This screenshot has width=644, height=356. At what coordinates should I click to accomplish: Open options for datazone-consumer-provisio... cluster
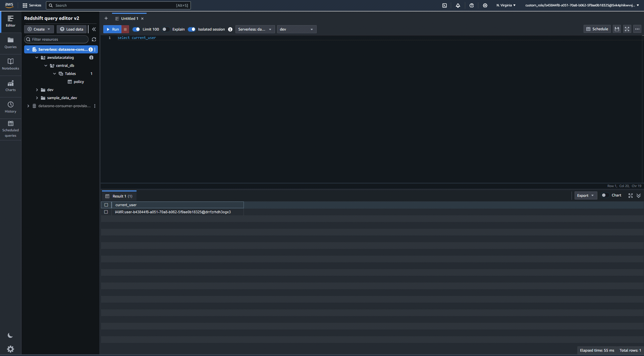[x=95, y=106]
